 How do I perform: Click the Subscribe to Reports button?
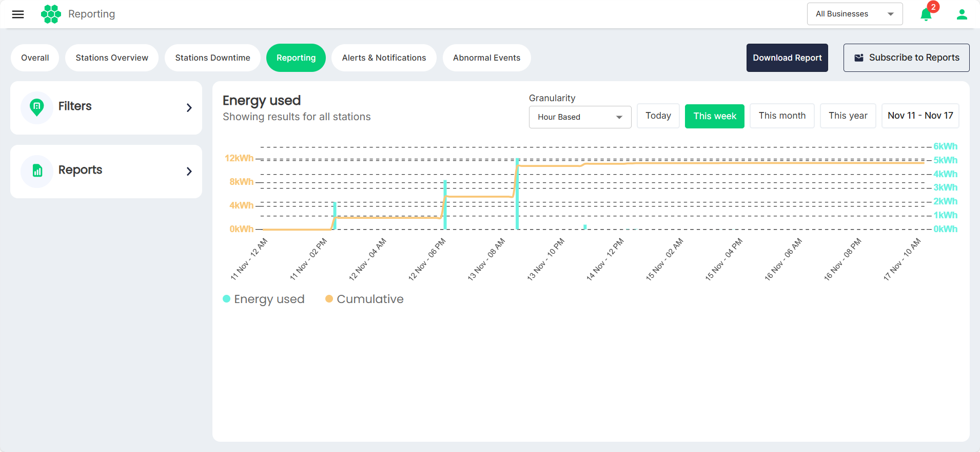point(907,58)
